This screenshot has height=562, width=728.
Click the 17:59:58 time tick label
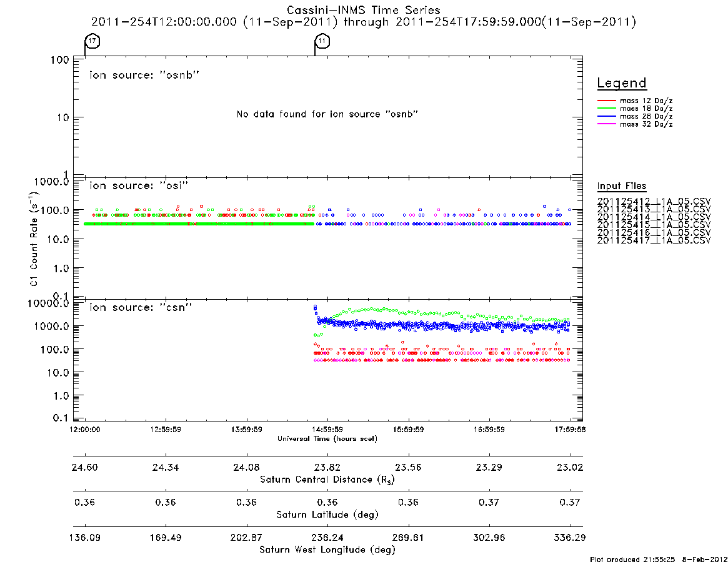570,429
